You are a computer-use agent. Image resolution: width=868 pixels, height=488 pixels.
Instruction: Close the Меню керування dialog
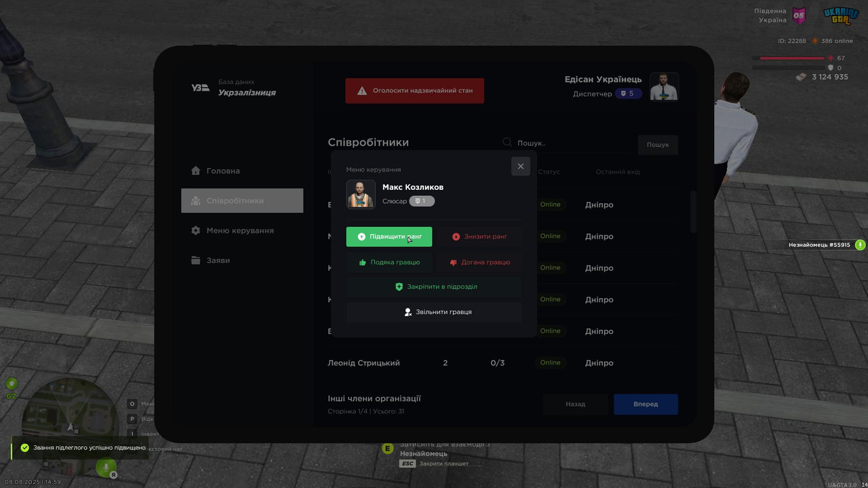pyautogui.click(x=520, y=166)
